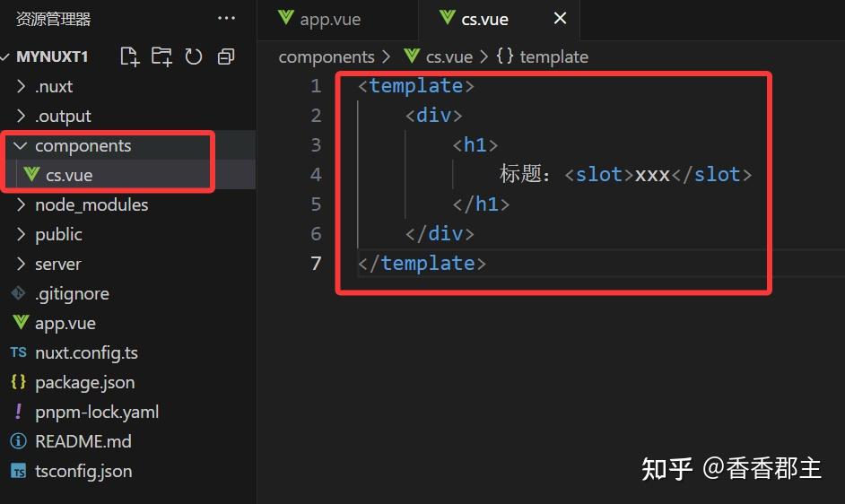
Task: Click the git icon beside .gitignore
Action: coord(18,292)
